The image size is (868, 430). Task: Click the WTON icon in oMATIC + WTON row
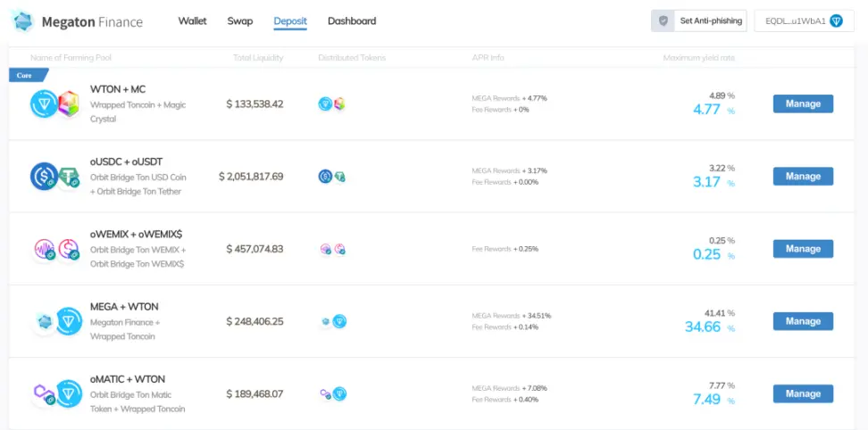pyautogui.click(x=69, y=393)
